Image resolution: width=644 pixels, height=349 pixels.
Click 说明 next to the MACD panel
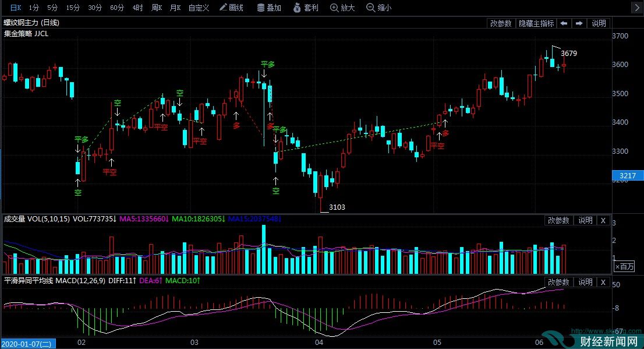[586, 282]
